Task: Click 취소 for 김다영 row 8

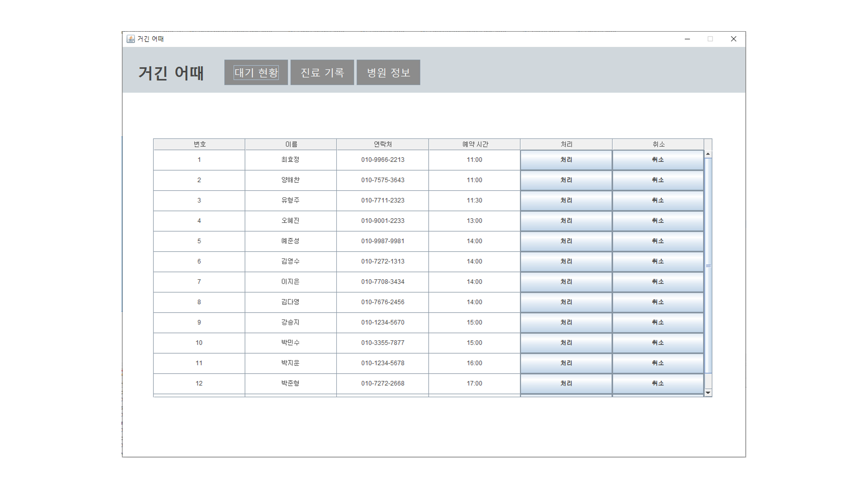Action: click(658, 302)
